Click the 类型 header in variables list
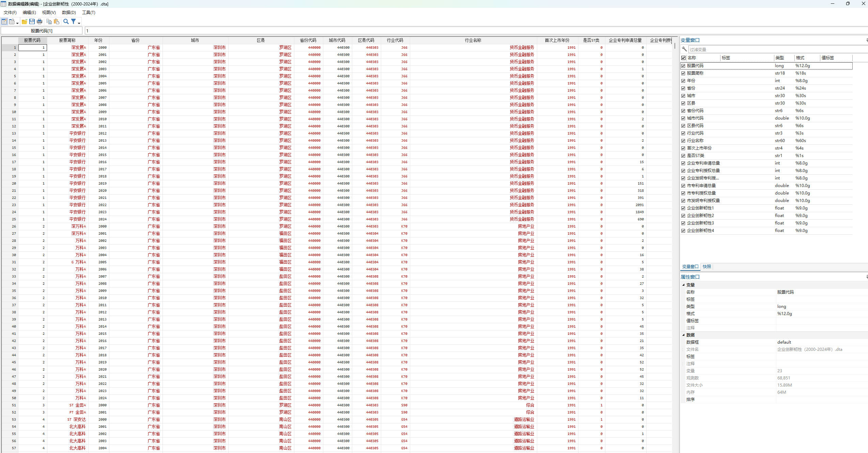 coord(779,58)
